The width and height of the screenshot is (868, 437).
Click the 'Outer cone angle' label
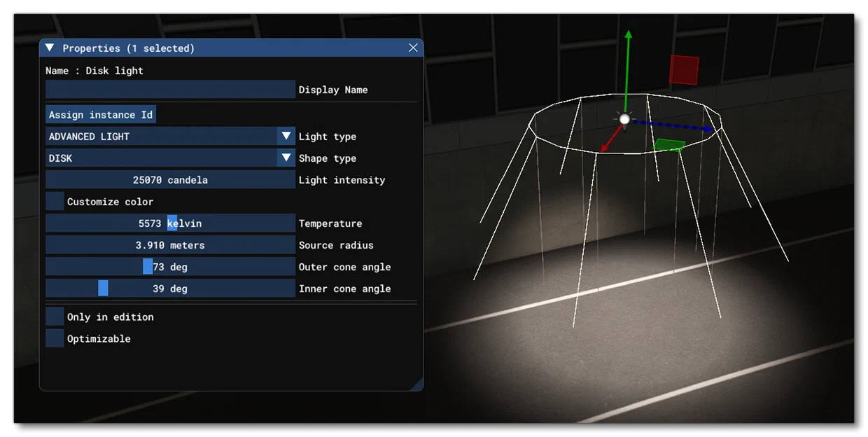click(x=345, y=267)
